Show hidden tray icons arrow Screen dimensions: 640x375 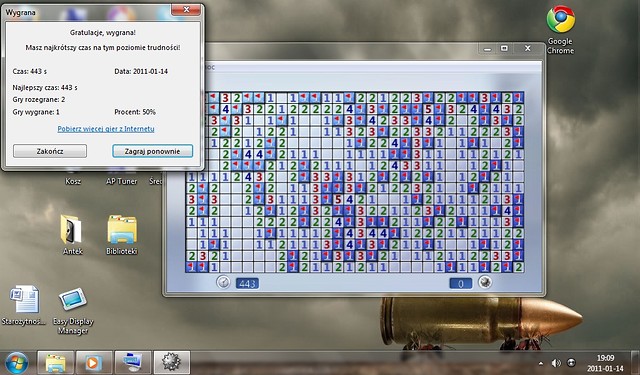point(541,363)
